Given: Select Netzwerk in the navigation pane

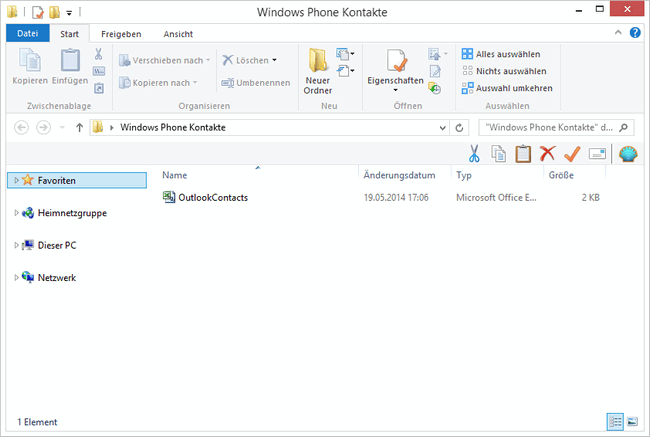Looking at the screenshot, I should (x=57, y=278).
